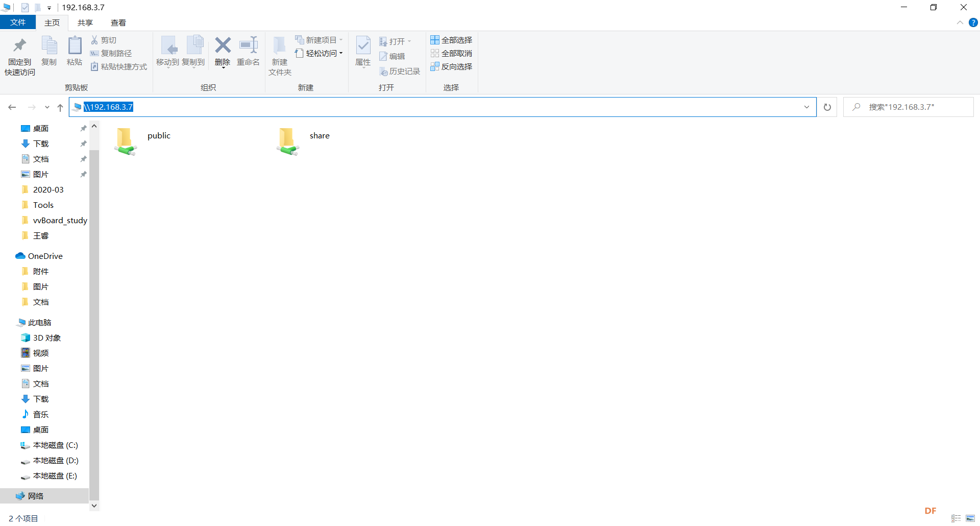Screen dimensions: 980x526
Task: Switch to the 主页 tab
Action: (x=52, y=22)
